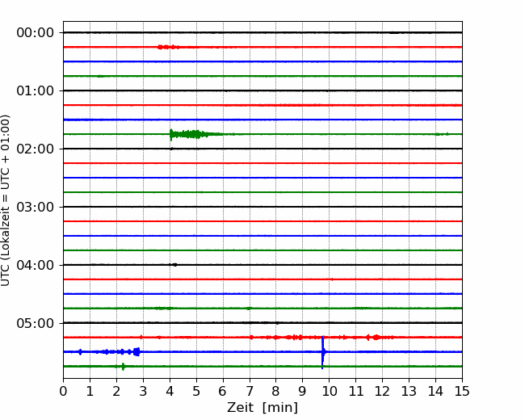The height and width of the screenshot is (420, 525).
Task: Click the large green seismic event after 01:30
Action: (196, 134)
